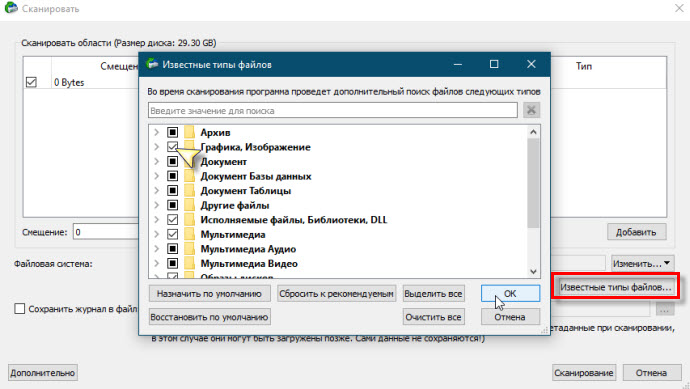Click the Очистить все button
The width and height of the screenshot is (690, 389).
(433, 317)
